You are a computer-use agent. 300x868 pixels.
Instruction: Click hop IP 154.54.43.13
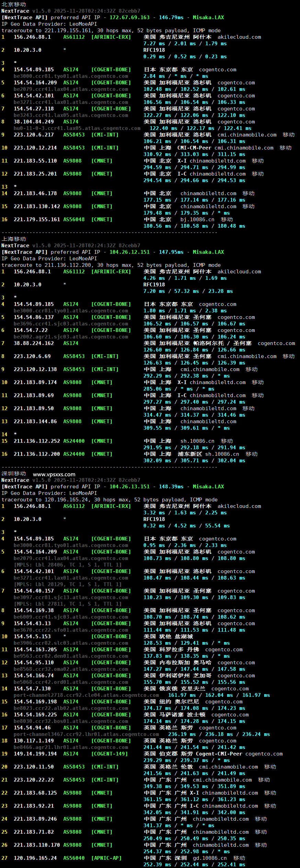click(x=32, y=623)
